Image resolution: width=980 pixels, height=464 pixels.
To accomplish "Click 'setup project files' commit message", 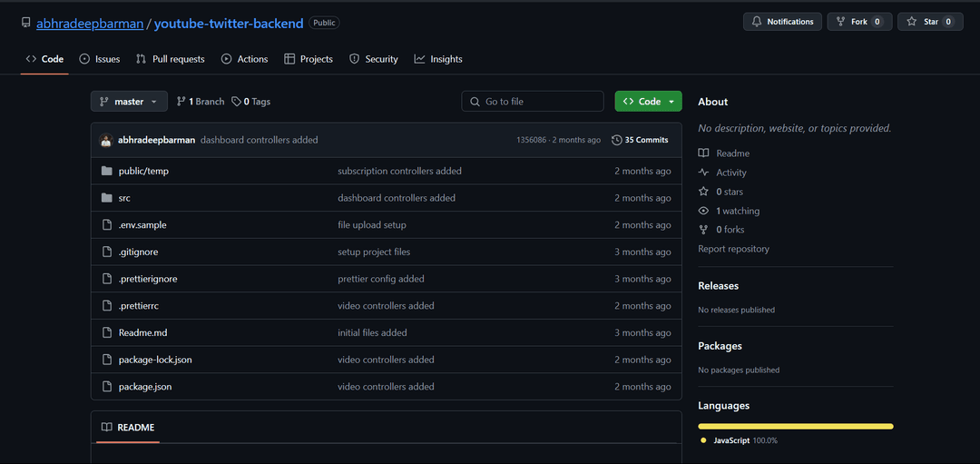I will coord(375,252).
